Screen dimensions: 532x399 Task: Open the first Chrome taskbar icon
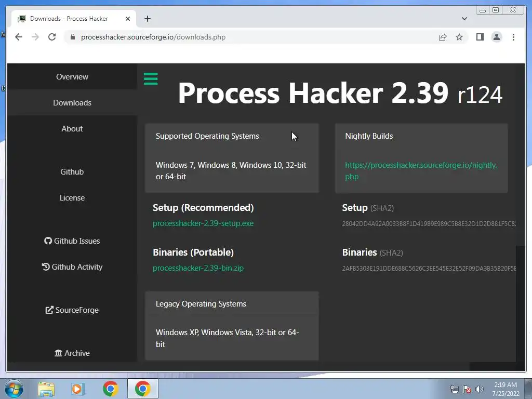tap(110, 389)
